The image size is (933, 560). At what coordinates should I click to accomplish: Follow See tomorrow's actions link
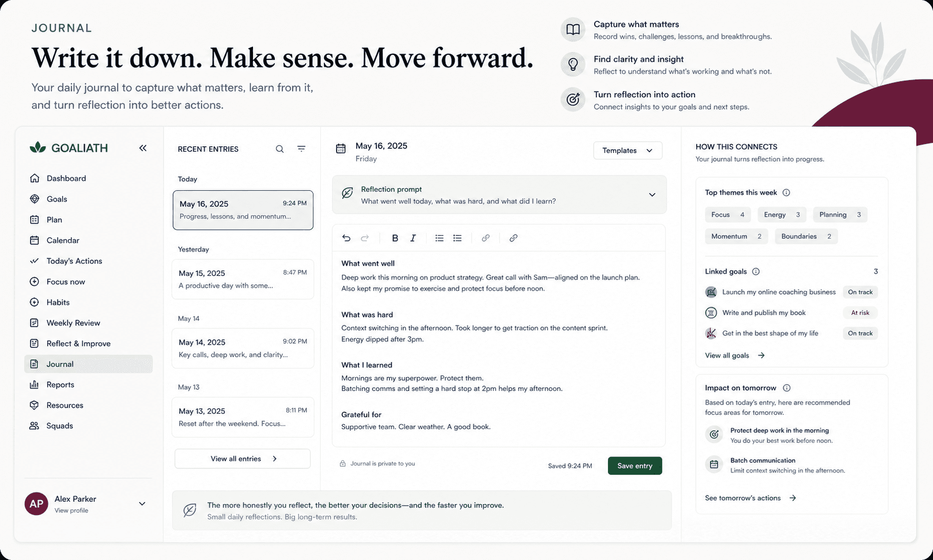(x=750, y=498)
